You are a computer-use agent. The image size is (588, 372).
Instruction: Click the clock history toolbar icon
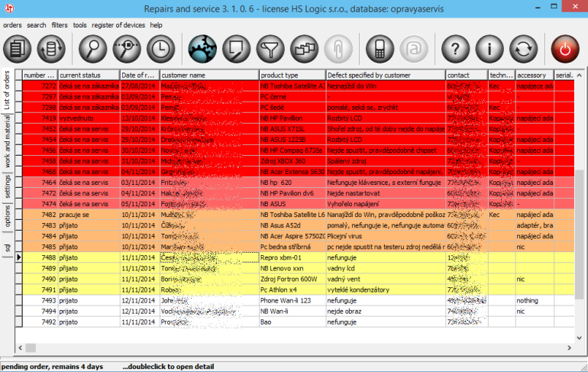(x=161, y=49)
